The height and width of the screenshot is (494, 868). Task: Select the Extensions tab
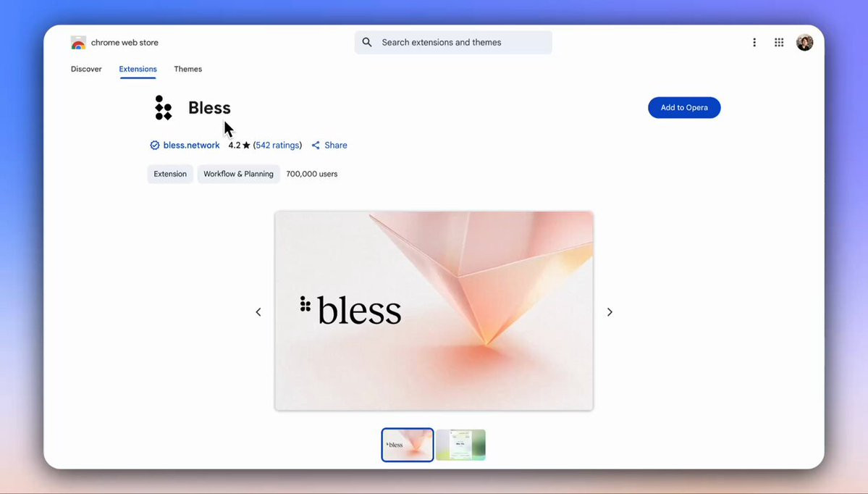(x=138, y=70)
